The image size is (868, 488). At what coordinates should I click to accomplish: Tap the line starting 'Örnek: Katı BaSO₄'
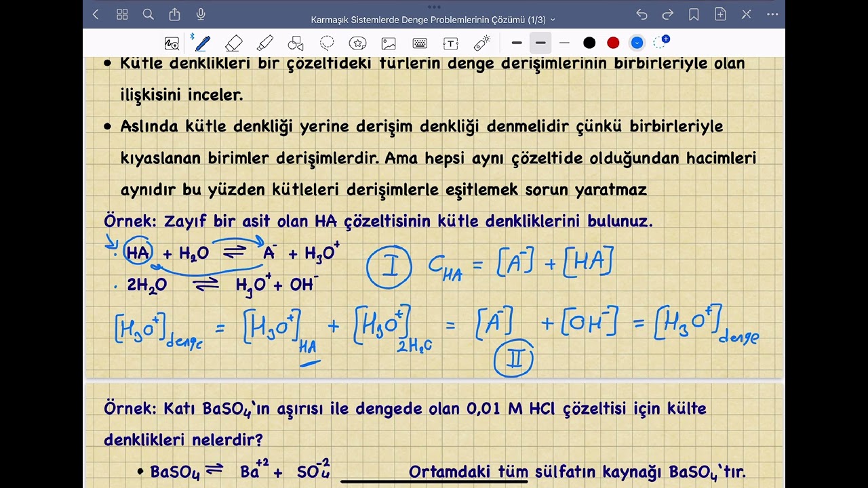pyautogui.click(x=405, y=409)
